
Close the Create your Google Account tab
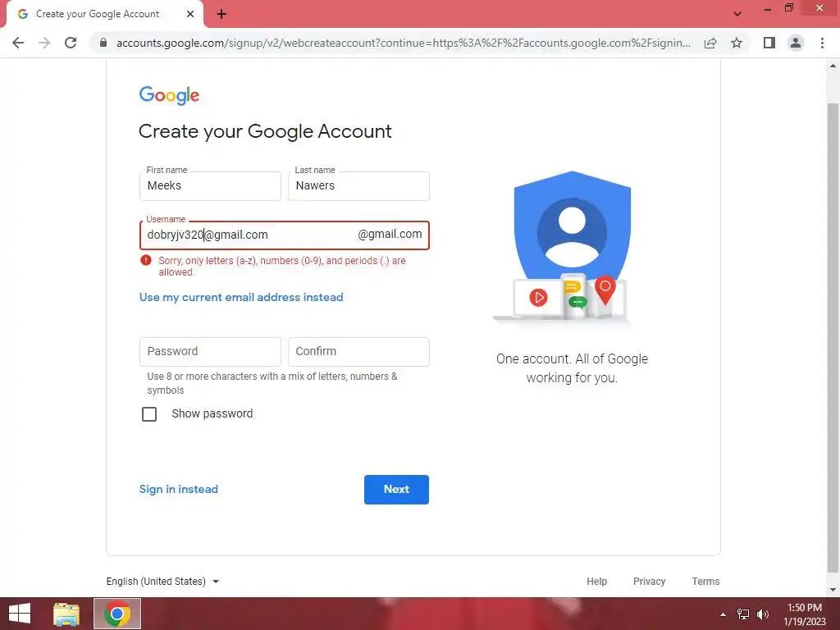coord(190,15)
